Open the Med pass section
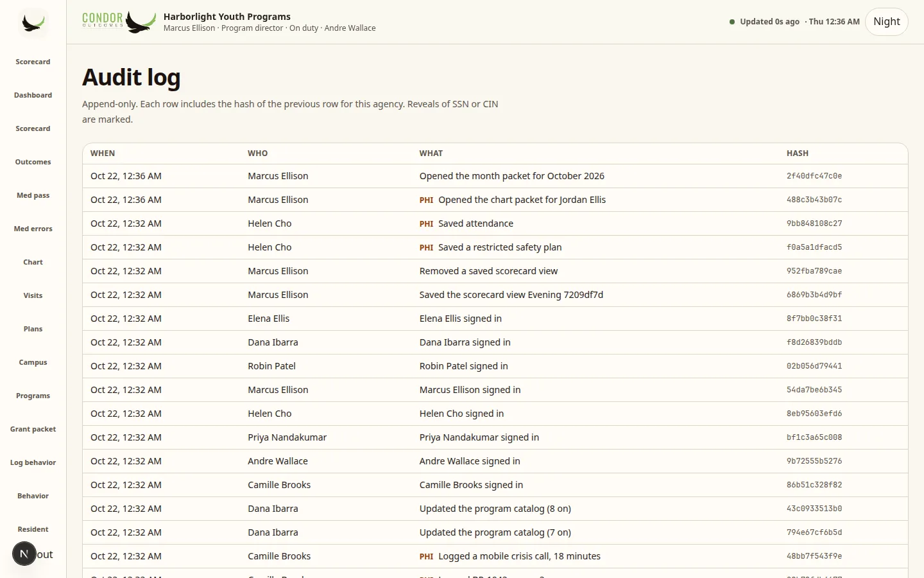The height and width of the screenshot is (578, 924). pos(33,195)
